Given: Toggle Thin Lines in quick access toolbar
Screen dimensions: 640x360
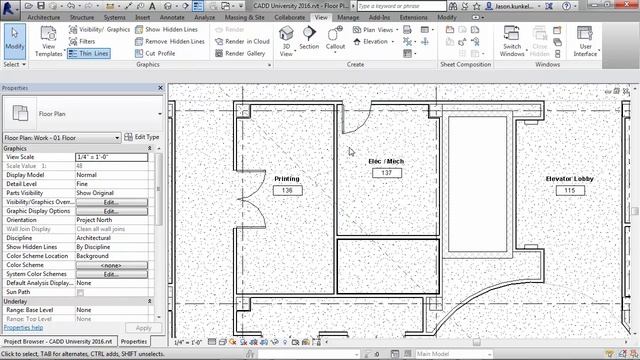Looking at the screenshot, I should (x=198, y=6).
